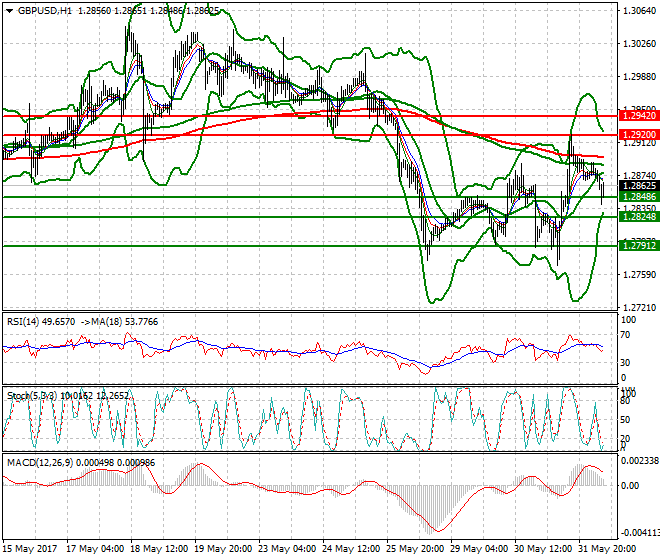Click the 19 May 20:00 time label
The height and width of the screenshot is (560, 660).
click(223, 549)
